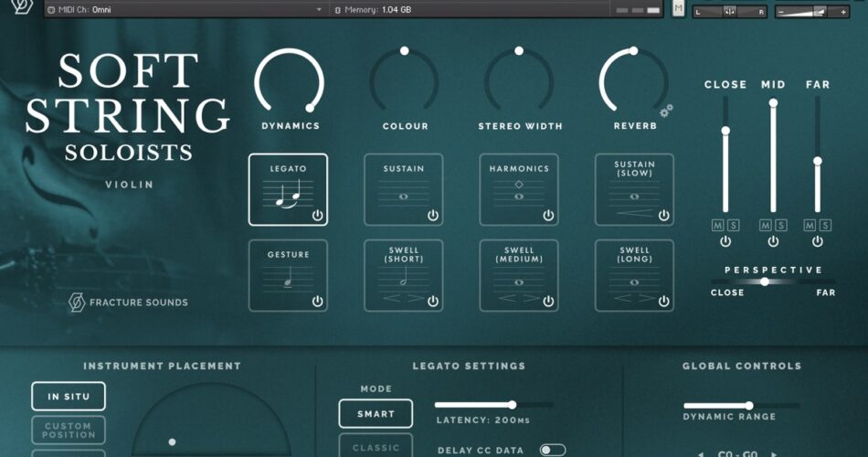The width and height of the screenshot is (868, 457).
Task: Click left arrow beside C0 - G0 range
Action: [701, 453]
